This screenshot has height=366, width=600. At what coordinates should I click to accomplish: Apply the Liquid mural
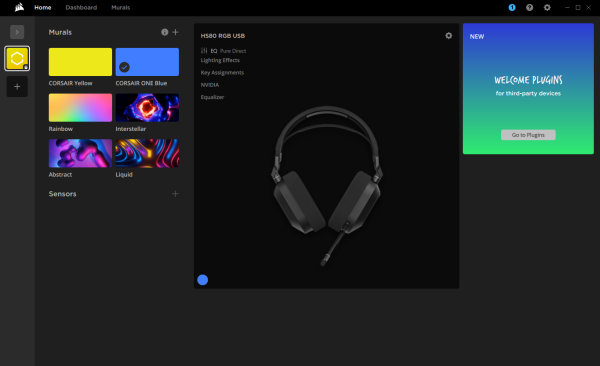(147, 153)
